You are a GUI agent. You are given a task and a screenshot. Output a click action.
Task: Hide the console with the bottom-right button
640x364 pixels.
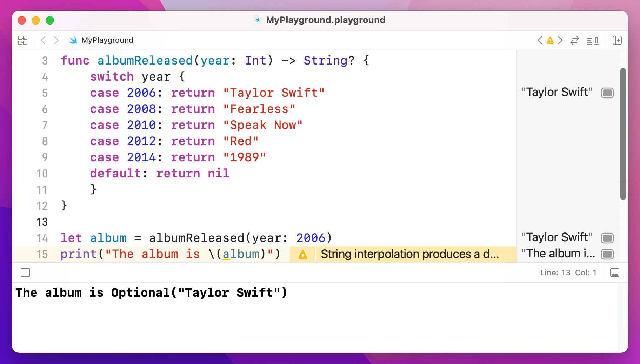(x=614, y=272)
